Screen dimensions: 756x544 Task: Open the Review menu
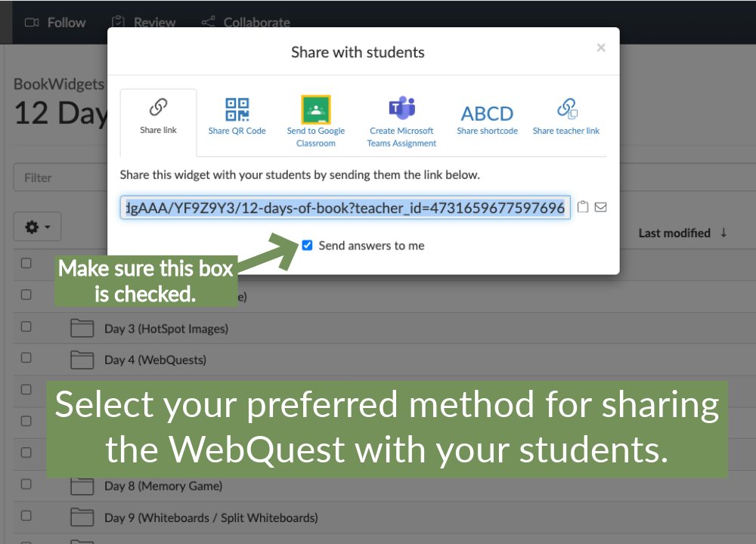[x=142, y=22]
